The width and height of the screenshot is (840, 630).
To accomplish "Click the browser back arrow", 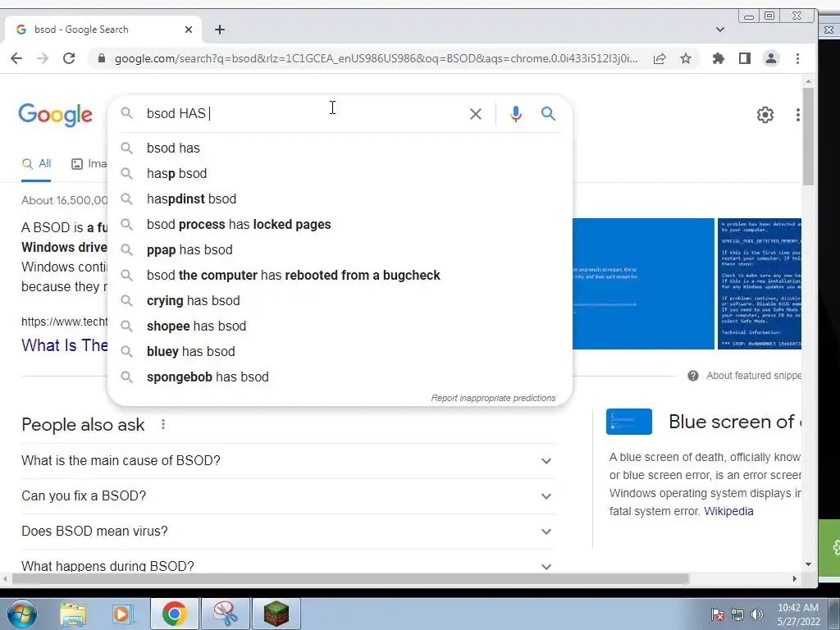I will (x=16, y=58).
